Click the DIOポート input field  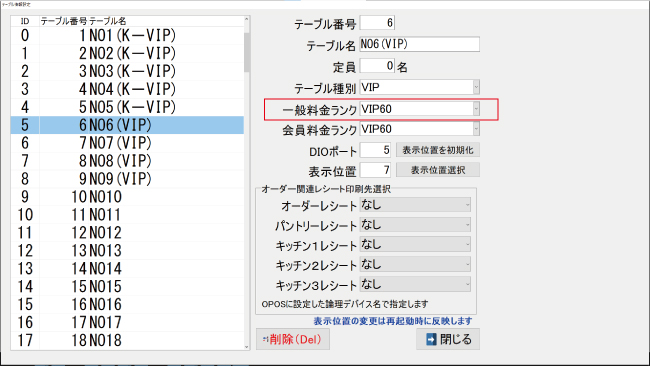(376, 150)
